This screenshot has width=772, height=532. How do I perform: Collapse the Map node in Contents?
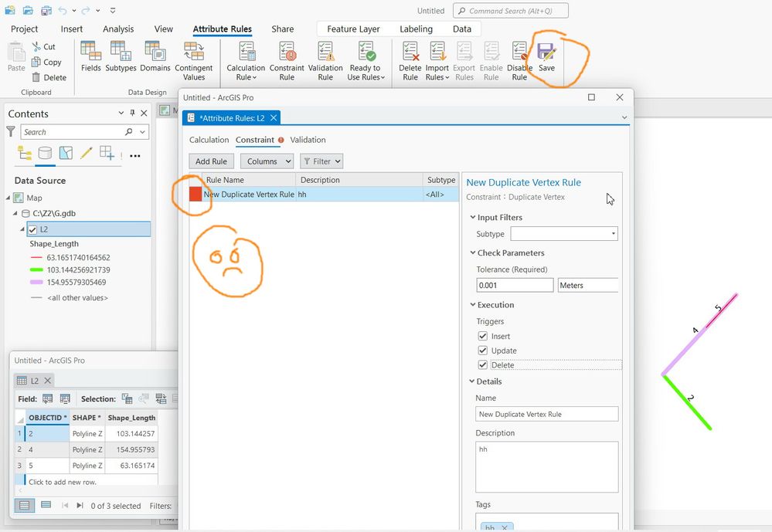pos(8,198)
